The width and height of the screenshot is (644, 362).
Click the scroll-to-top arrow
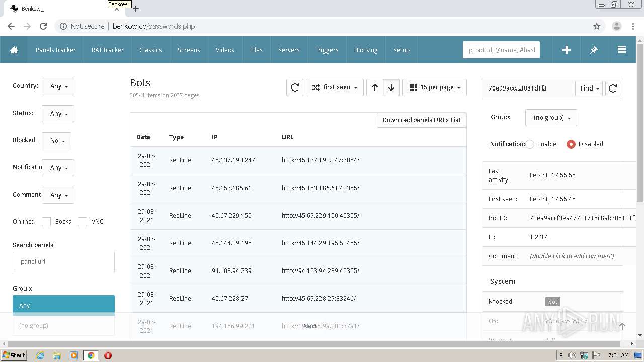pyautogui.click(x=622, y=326)
